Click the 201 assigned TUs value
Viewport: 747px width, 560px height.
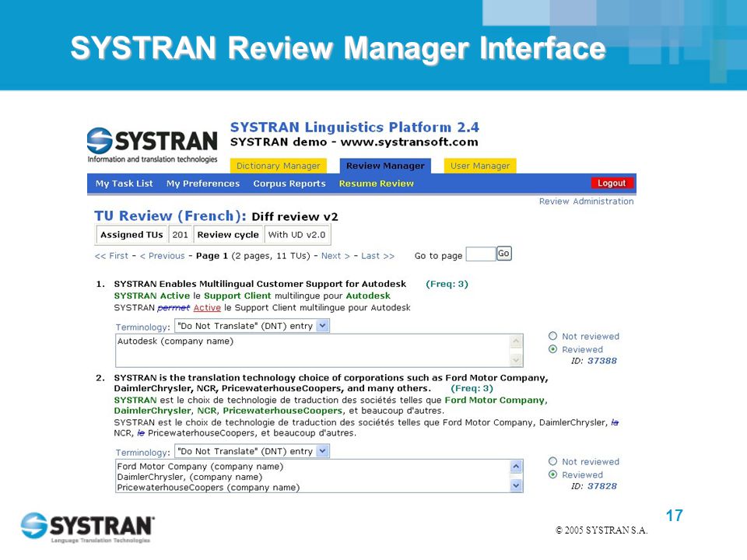tap(180, 235)
